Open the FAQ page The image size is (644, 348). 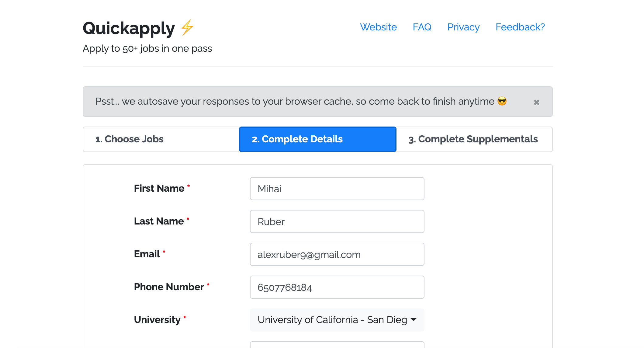coord(422,27)
